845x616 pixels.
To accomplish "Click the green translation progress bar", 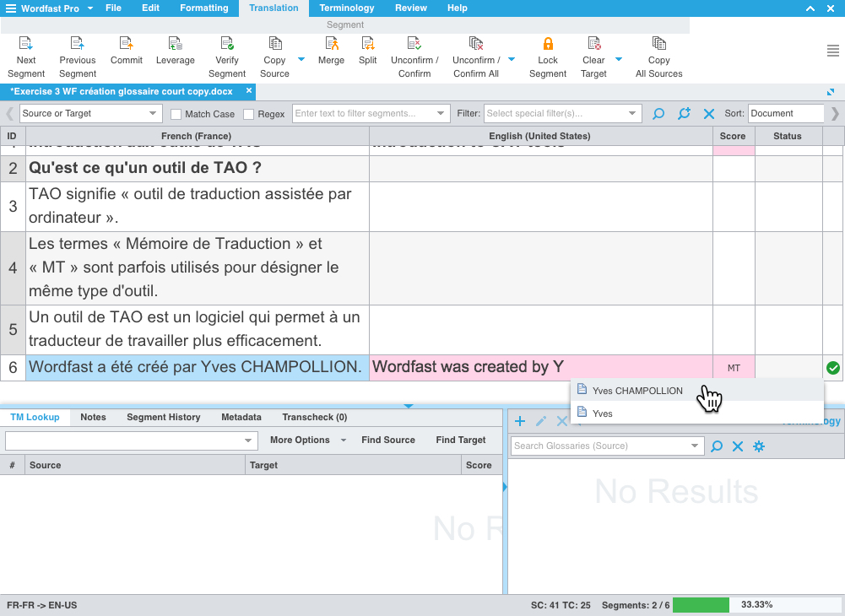I will tap(701, 605).
